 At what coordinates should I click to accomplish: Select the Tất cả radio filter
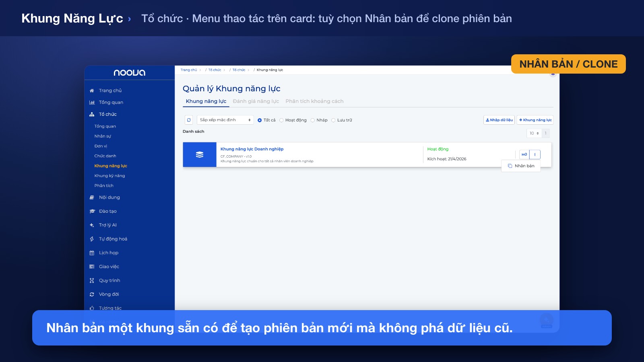[x=260, y=120]
